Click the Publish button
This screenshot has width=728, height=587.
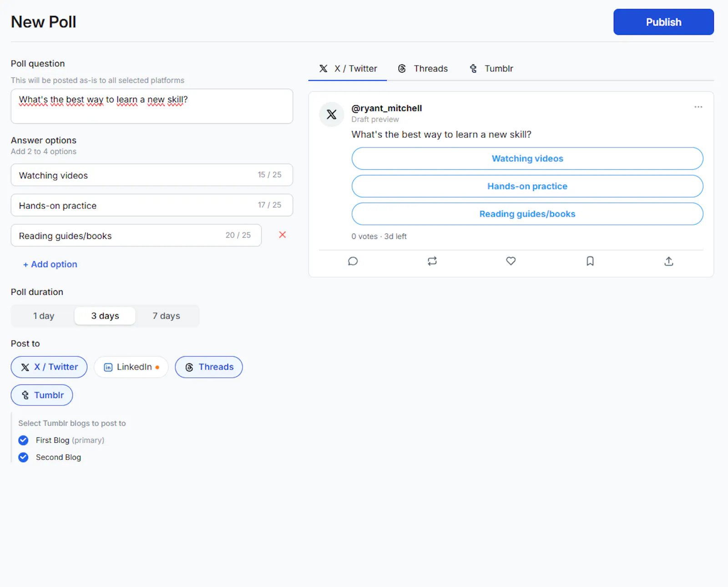tap(663, 22)
